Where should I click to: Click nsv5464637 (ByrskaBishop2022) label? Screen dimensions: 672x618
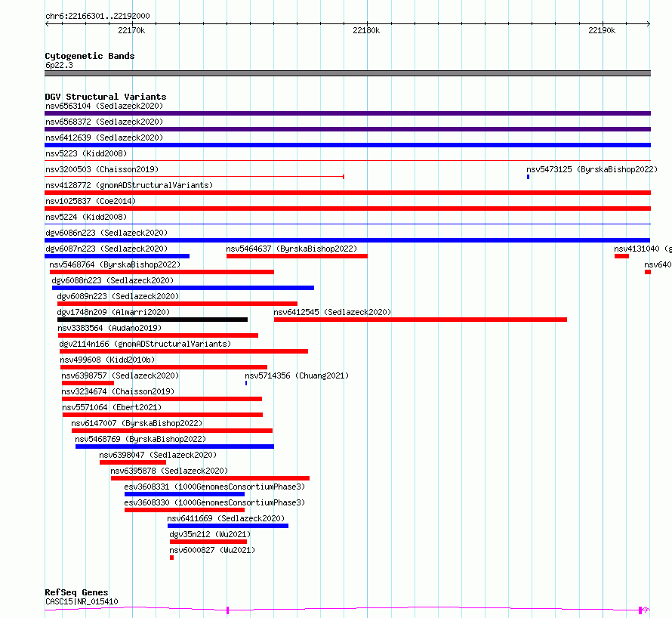291,249
